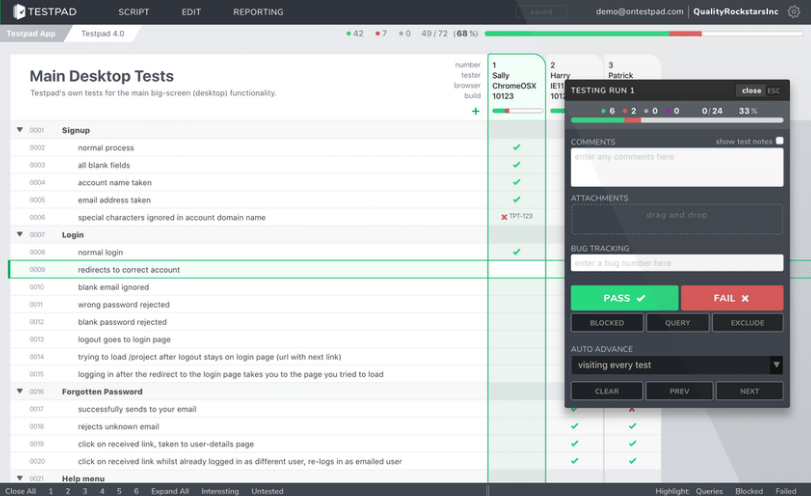Expand to level 3 in bottom bar
The image size is (811, 496).
pyautogui.click(x=85, y=491)
